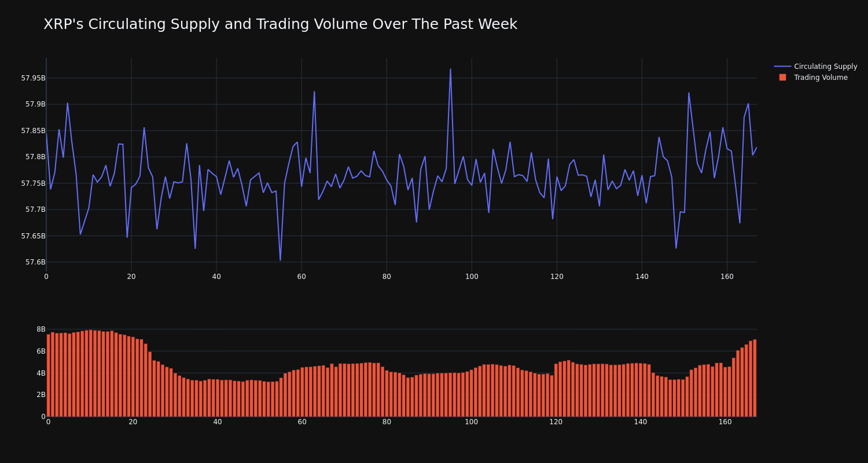Click the 57.9B y-axis label
This screenshot has width=868, height=463.
coord(35,104)
